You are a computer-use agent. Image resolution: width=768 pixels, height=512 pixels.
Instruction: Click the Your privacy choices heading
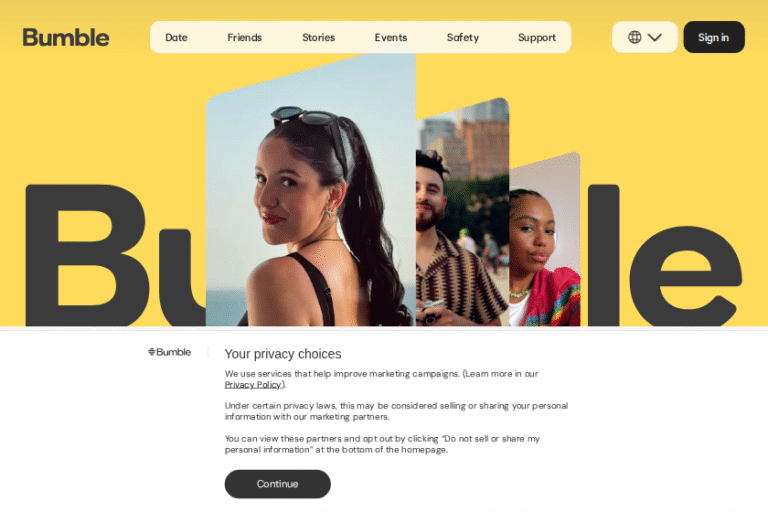[283, 354]
